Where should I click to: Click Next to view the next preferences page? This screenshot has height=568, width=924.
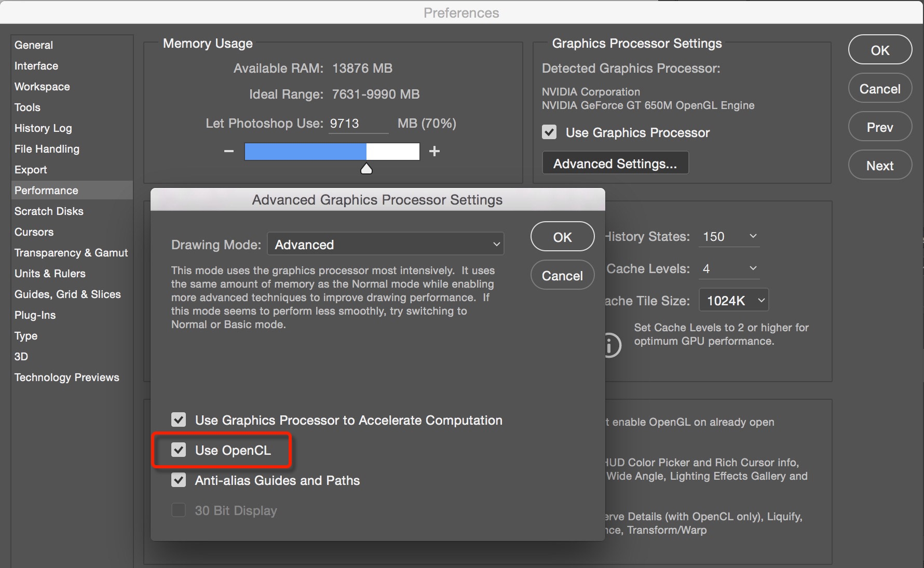tap(880, 165)
